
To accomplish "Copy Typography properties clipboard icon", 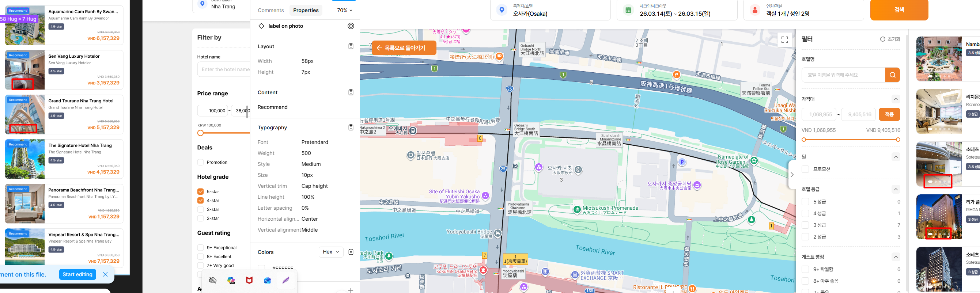I will tap(351, 128).
